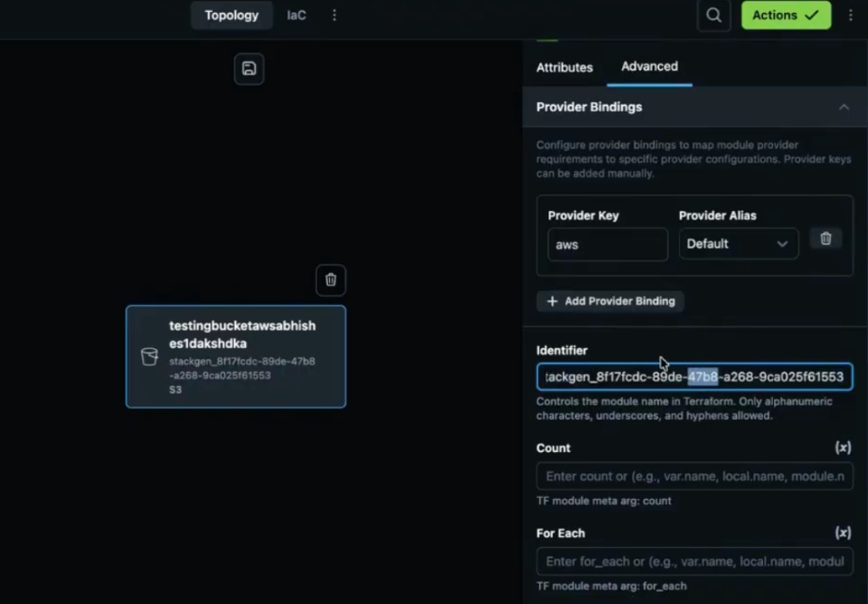Screen dimensions: 868x604
Task: Open the Provider Alias Default dropdown
Action: coord(738,243)
